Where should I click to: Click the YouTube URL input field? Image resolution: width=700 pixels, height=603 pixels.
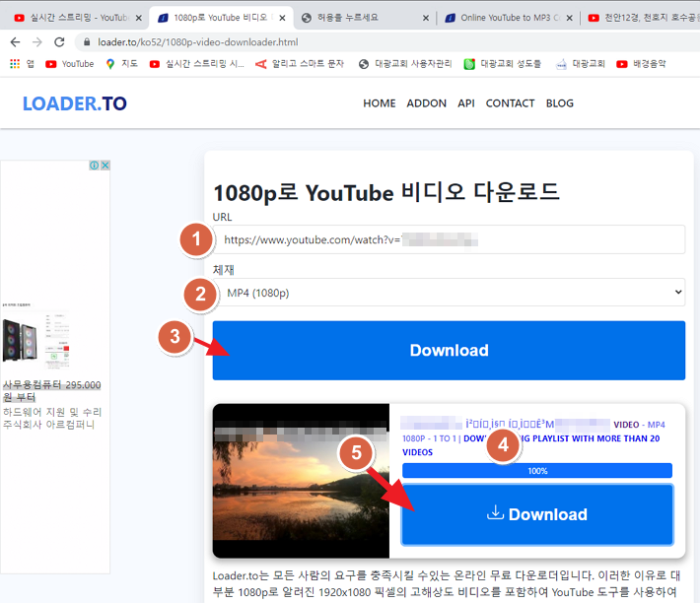pos(449,239)
